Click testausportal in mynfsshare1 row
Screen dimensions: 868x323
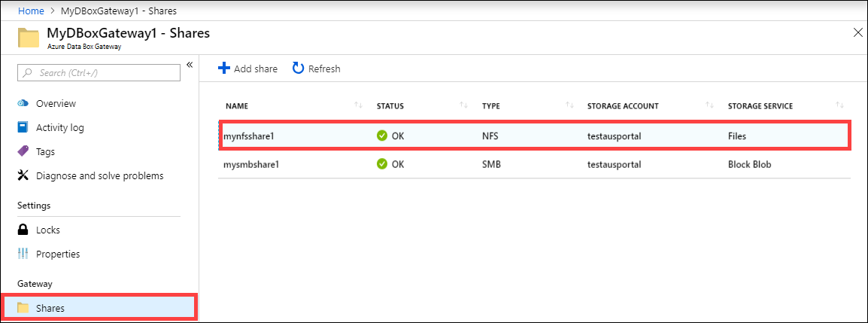coord(614,136)
